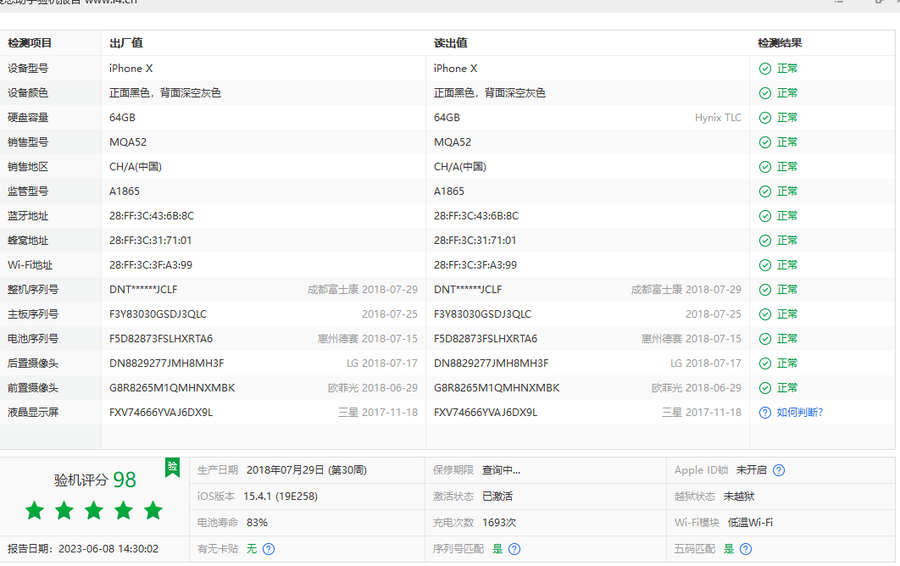Image resolution: width=900 pixels, height=566 pixels.
Task: Click the question mark icon in 液晶显示屏 row
Action: click(765, 413)
